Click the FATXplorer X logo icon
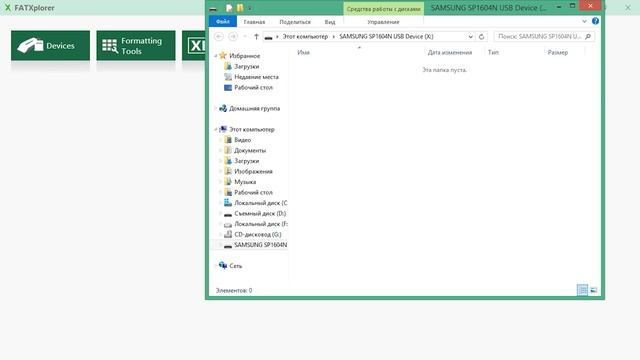640x360 pixels. coord(7,7)
